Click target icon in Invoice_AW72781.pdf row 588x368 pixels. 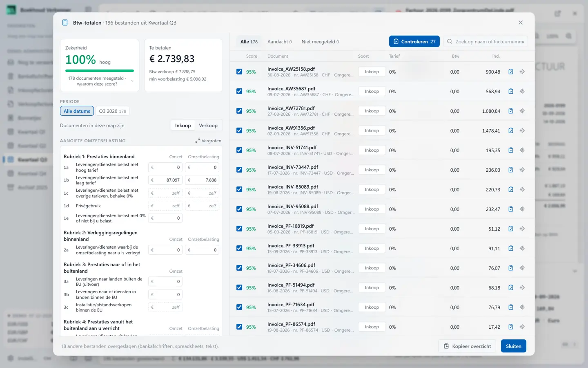[522, 111]
